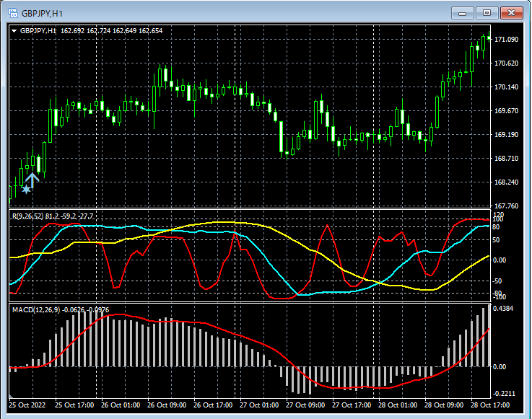Click the GBPJPY,H1 window title text

click(41, 13)
